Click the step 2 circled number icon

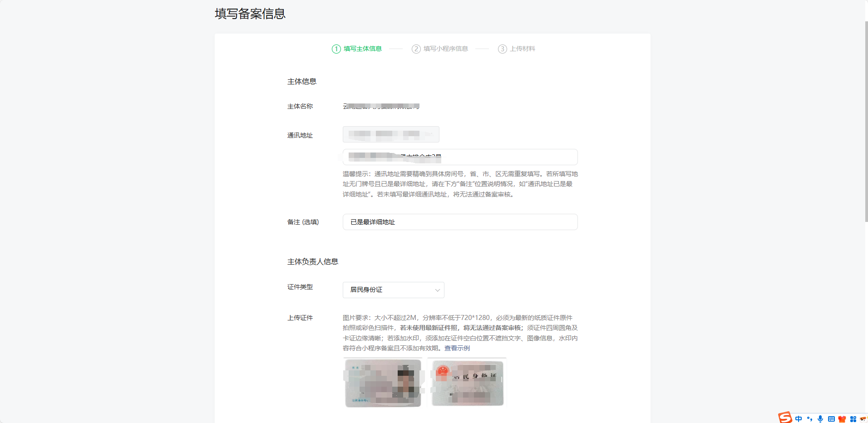[x=415, y=49]
